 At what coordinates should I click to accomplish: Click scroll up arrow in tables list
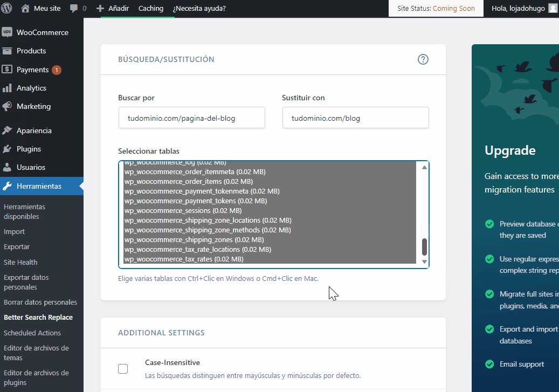tap(424, 167)
